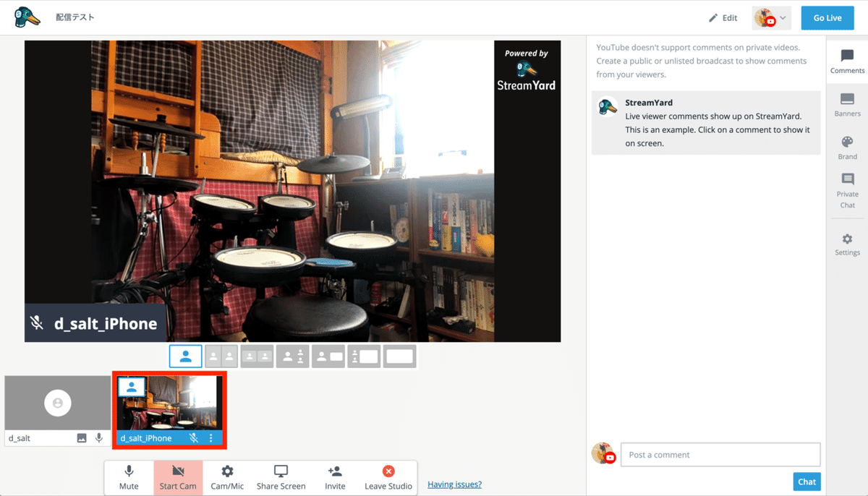Screen dimensions: 868x496
Task: Open the Brand side panel
Action: pos(847,147)
